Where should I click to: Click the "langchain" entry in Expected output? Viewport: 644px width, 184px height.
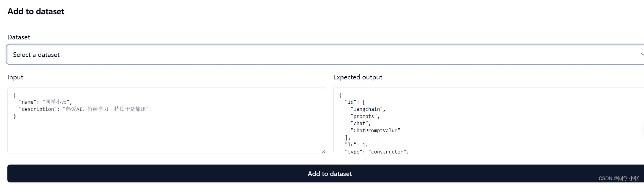pyautogui.click(x=368, y=109)
